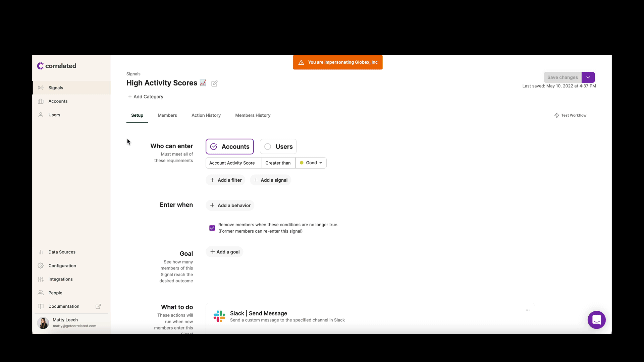Viewport: 644px width, 362px height.
Task: Switch to the Members tab
Action: (167, 115)
